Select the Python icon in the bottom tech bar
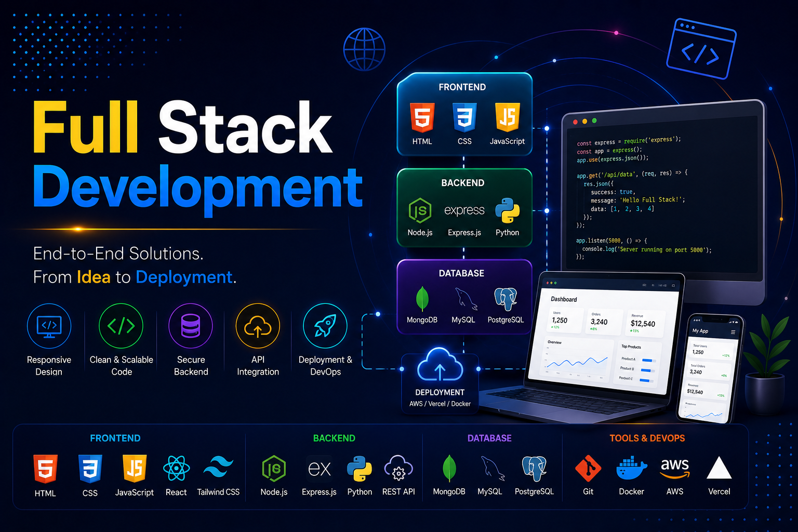 click(360, 469)
